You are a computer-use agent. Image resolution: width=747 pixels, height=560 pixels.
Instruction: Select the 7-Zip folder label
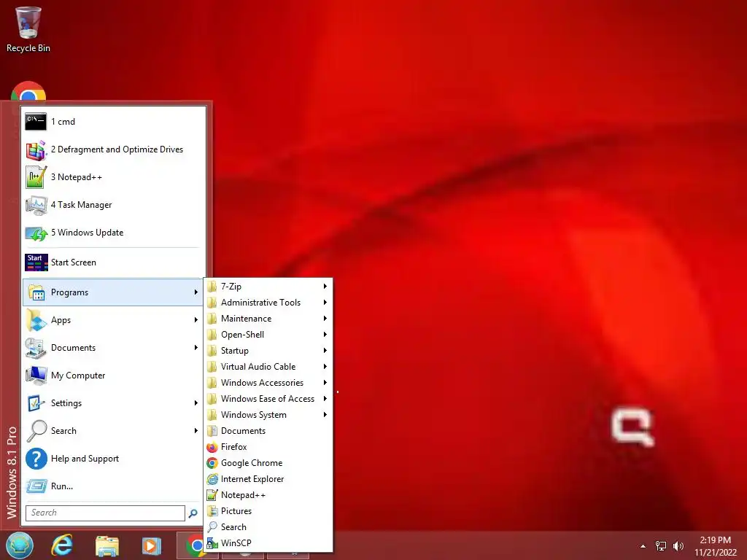[x=231, y=286]
